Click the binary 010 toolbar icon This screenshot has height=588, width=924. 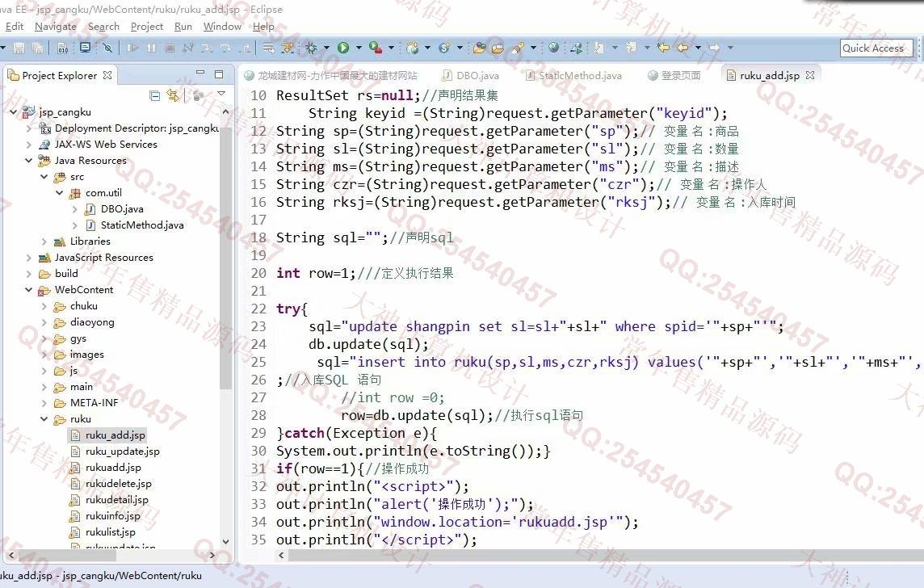coord(63,48)
